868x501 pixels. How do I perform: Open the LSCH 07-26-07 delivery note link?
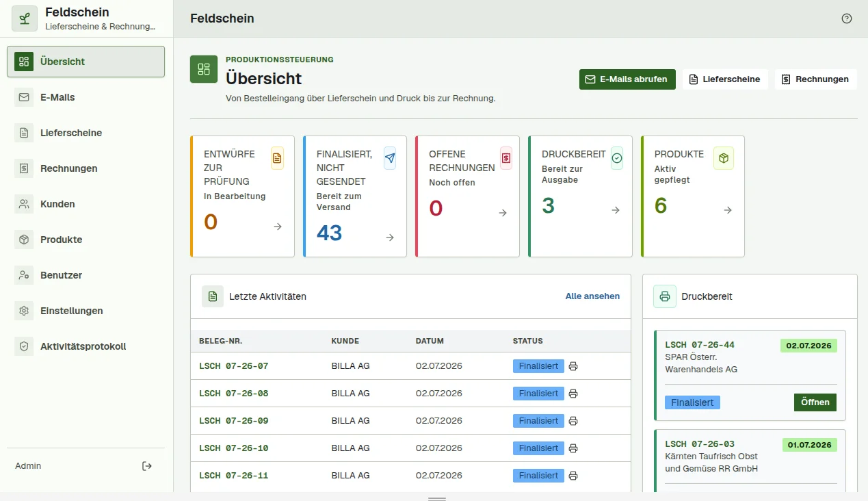(234, 366)
